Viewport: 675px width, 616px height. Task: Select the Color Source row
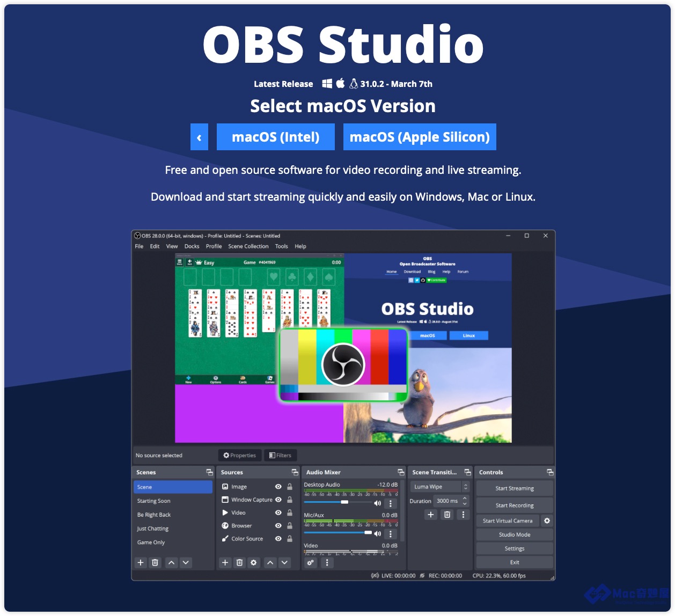tap(258, 539)
